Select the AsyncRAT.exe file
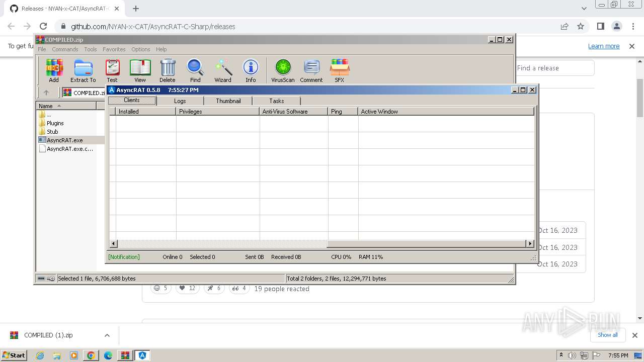644x362 pixels. 64,140
